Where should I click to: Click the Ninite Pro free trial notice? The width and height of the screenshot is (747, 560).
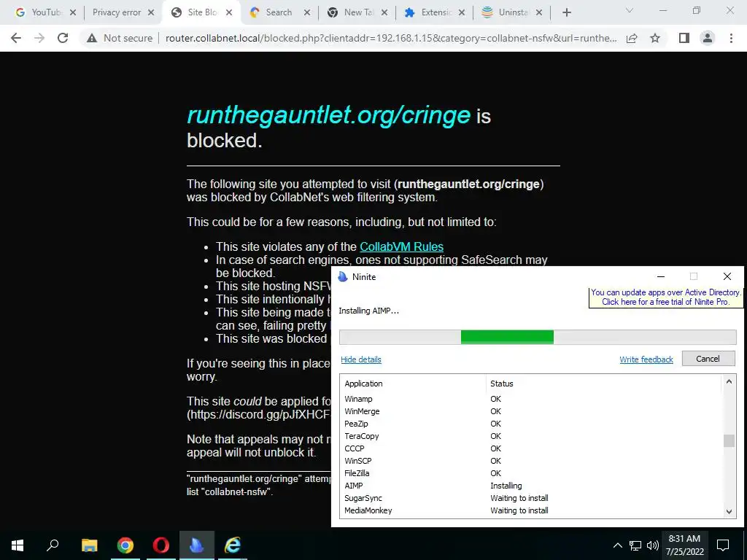pos(665,297)
